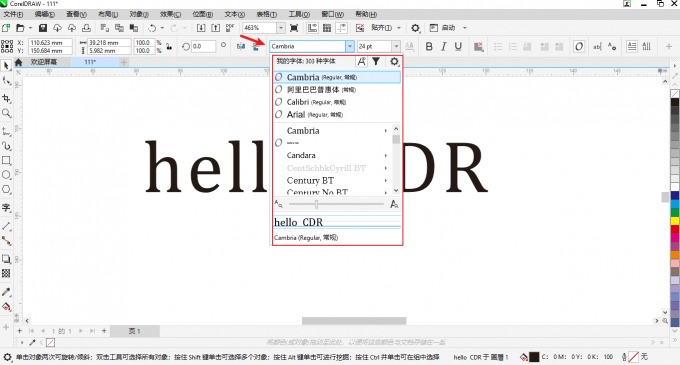Open the 编辑 (Edit) menu
680x365 pixels.
pyautogui.click(x=44, y=14)
